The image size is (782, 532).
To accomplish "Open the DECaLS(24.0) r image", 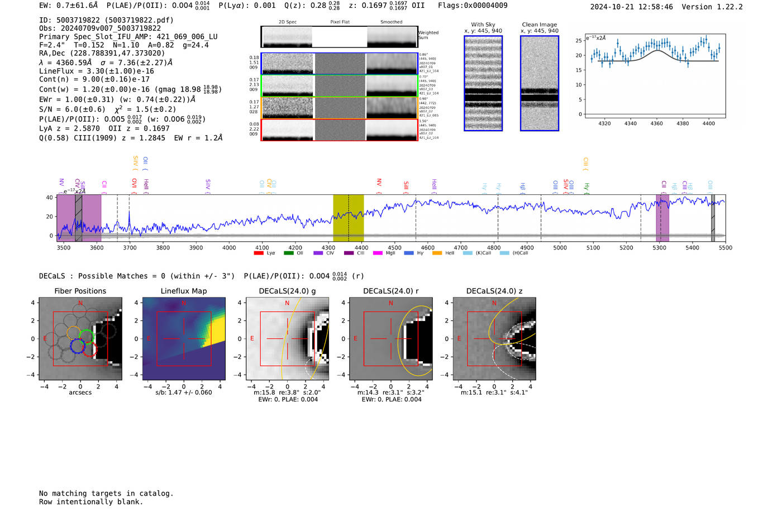I will [391, 339].
